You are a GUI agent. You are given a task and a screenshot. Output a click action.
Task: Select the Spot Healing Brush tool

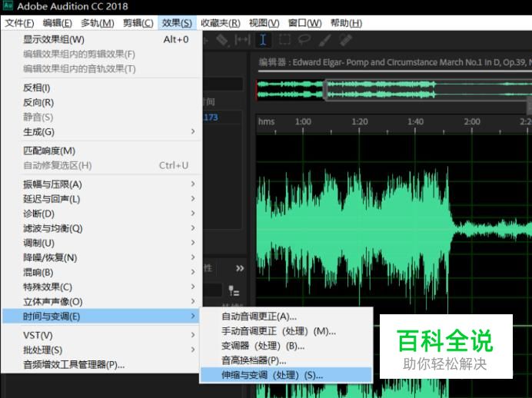346,40
